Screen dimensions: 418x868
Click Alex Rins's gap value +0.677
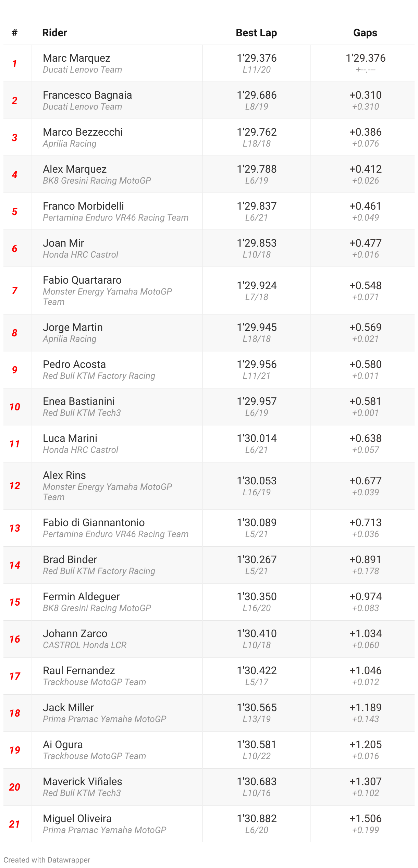365,481
